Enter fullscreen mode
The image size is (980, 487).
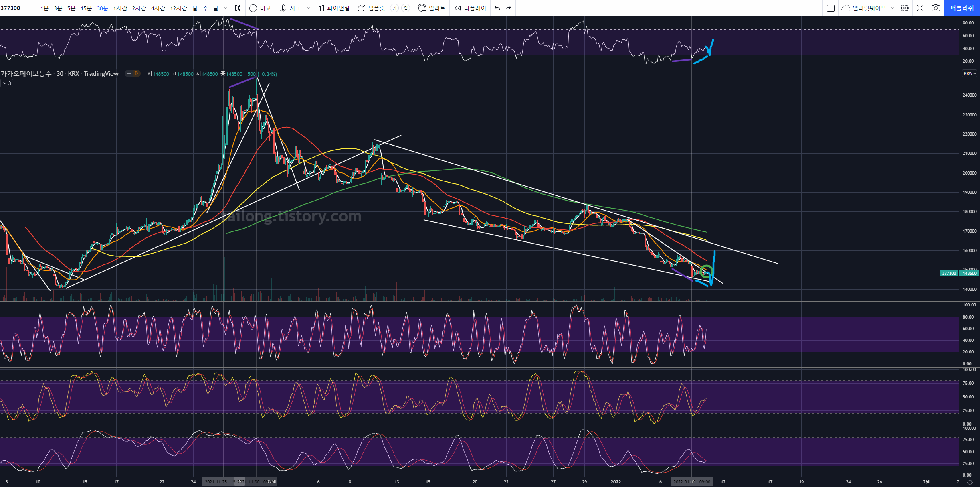click(920, 8)
